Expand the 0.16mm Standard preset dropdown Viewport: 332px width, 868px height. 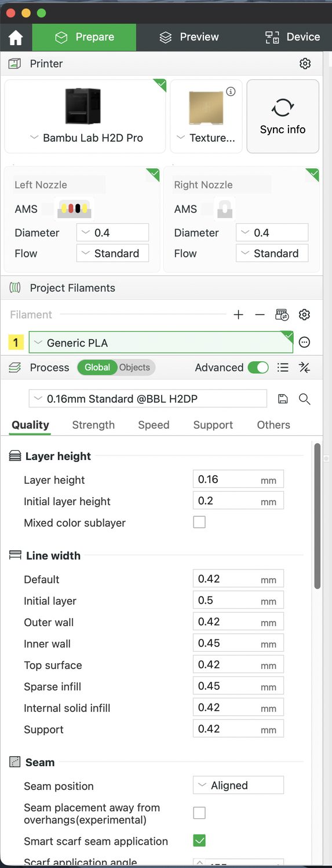[148, 399]
